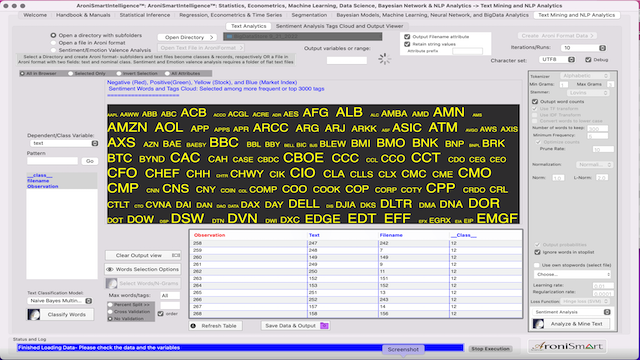Click the round icon on Refresh Table
640x360 pixels.
(x=193, y=326)
